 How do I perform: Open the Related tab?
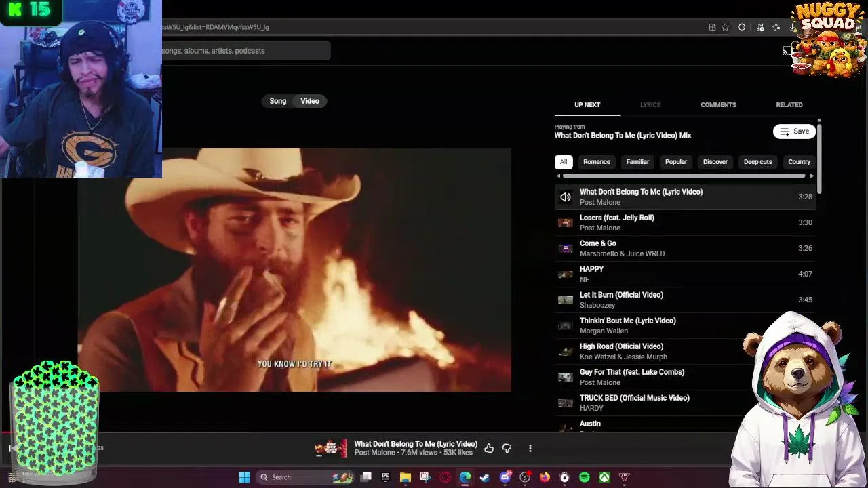[789, 105]
